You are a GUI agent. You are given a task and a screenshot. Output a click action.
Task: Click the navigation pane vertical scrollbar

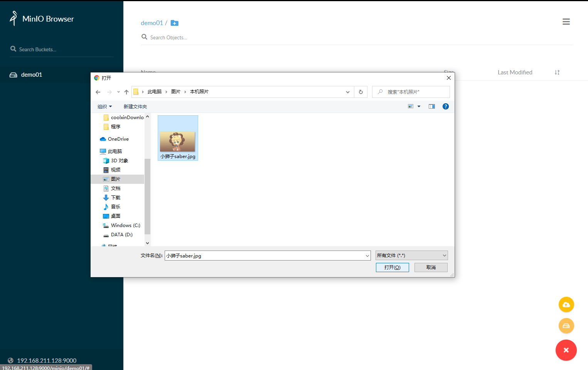147,196
